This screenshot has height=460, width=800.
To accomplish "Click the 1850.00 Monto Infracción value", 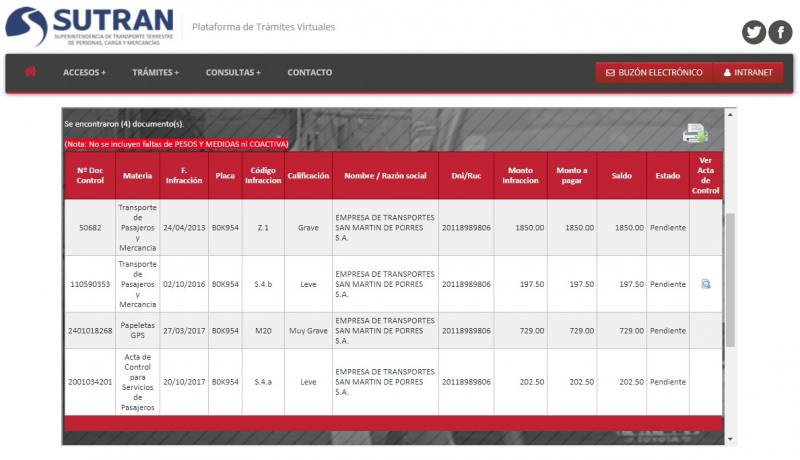I will click(x=529, y=227).
